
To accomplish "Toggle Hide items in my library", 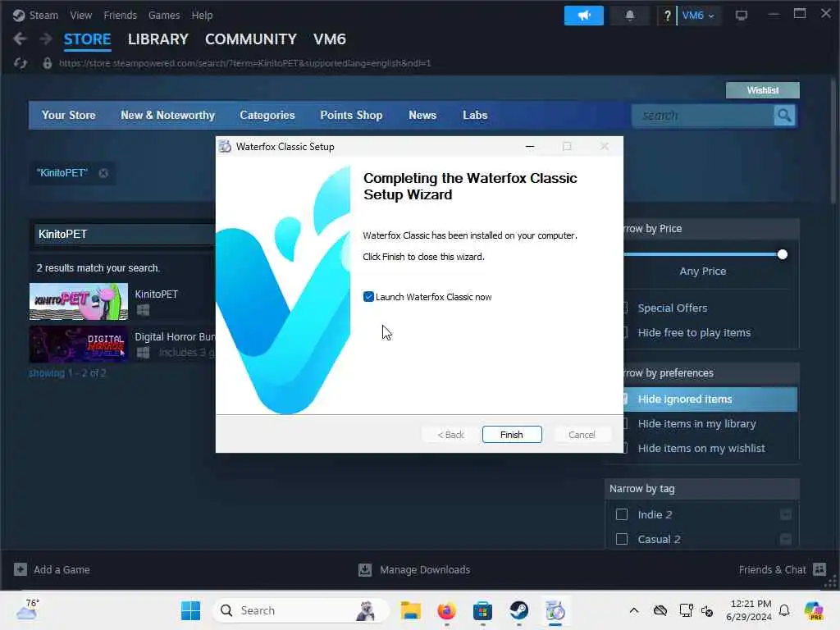I will pos(696,424).
